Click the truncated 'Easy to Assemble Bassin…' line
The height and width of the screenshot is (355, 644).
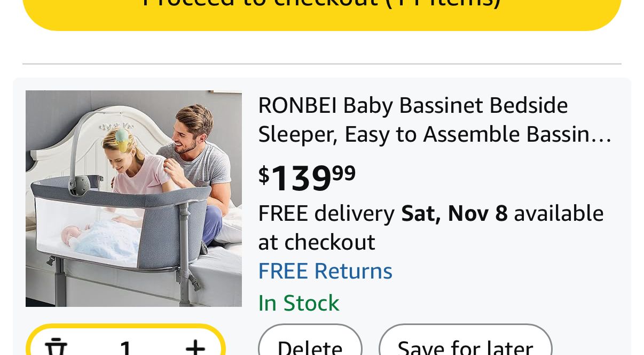(x=435, y=135)
